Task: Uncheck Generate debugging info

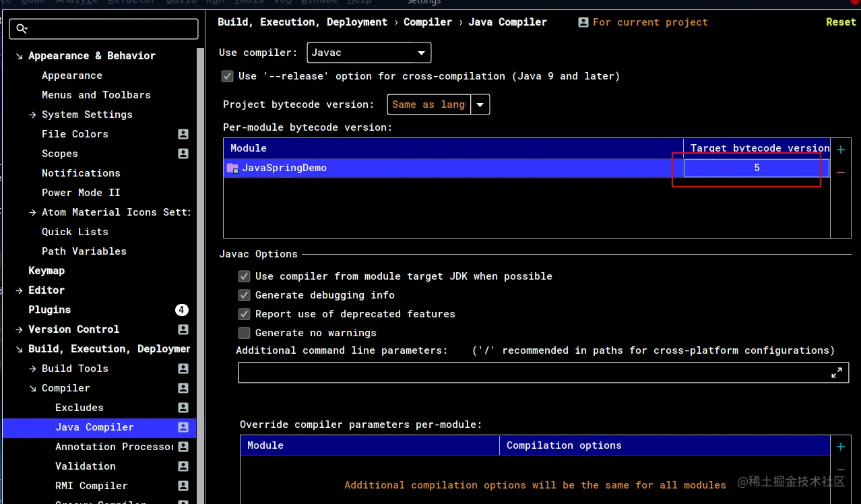Action: pyautogui.click(x=245, y=295)
